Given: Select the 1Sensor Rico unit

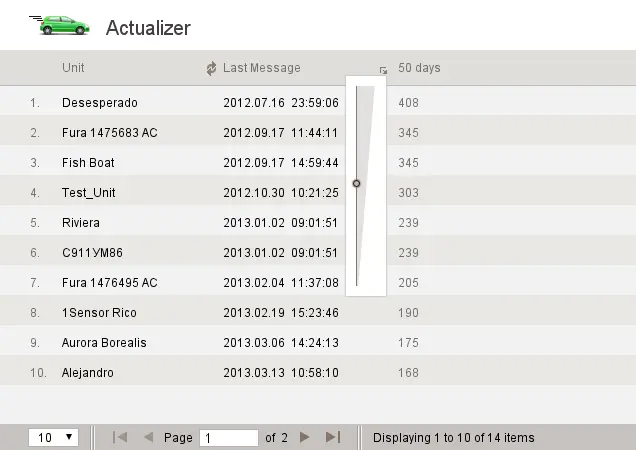Looking at the screenshot, I should click(99, 313).
